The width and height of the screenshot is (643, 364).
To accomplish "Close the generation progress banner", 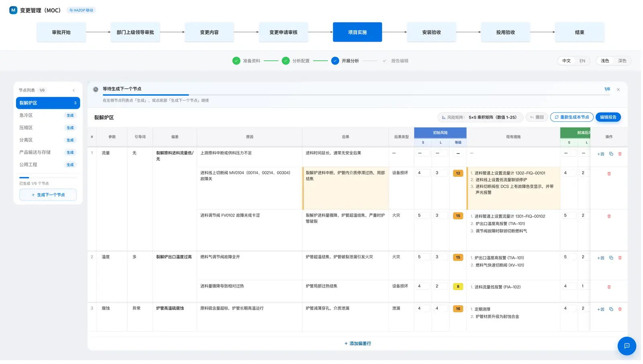I will [x=618, y=90].
